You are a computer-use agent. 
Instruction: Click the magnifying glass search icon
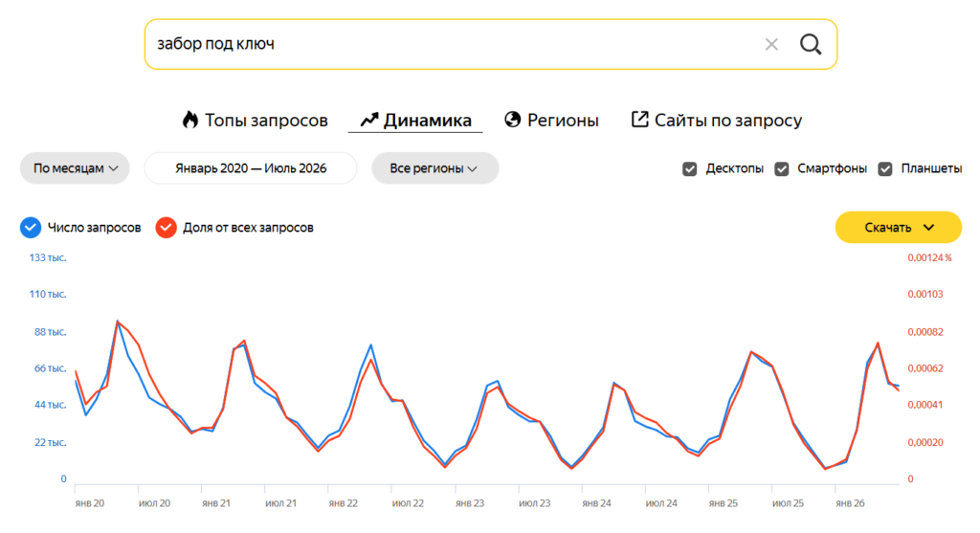tap(811, 44)
